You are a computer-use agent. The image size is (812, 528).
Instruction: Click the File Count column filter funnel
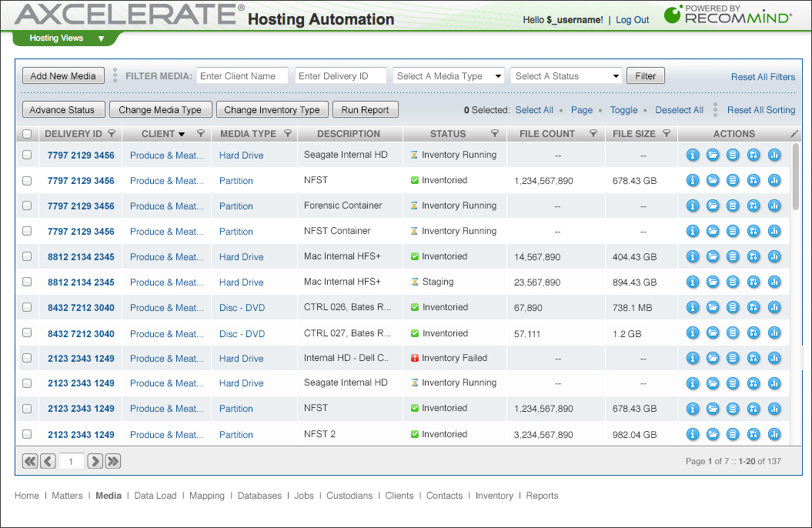pos(593,134)
